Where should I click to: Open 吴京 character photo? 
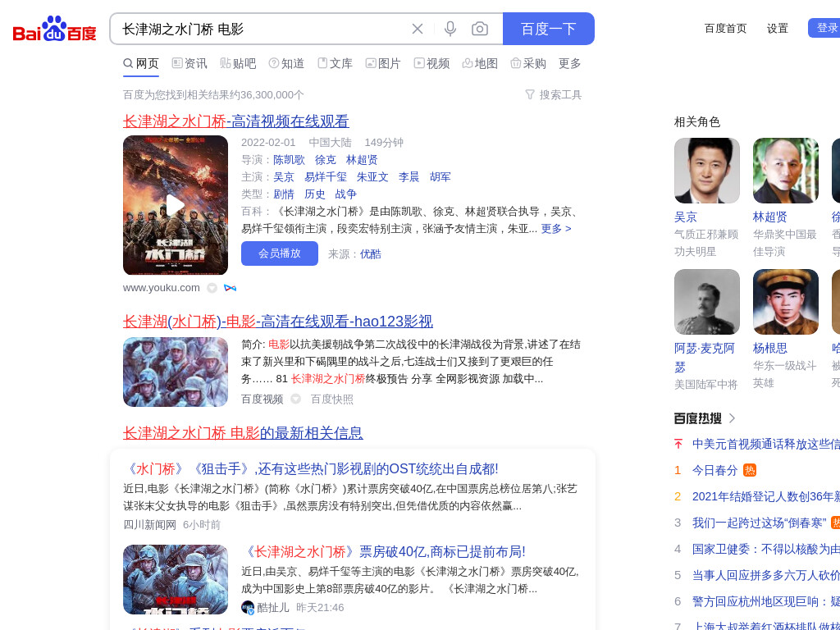click(706, 171)
